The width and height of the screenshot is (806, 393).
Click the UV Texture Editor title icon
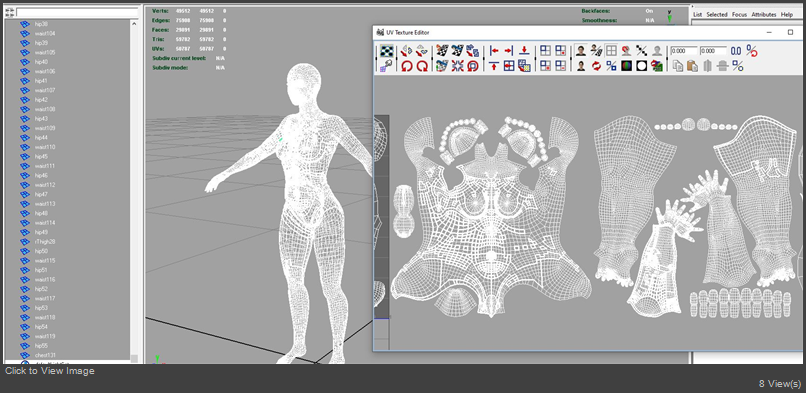[380, 32]
